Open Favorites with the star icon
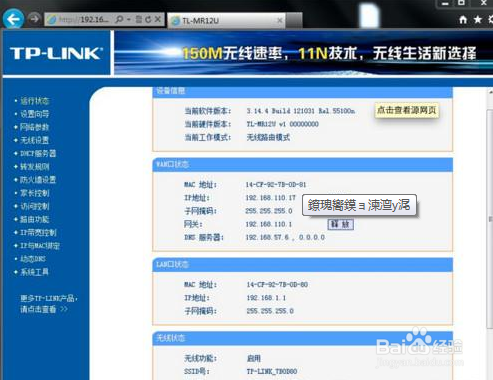The width and height of the screenshot is (493, 380). (x=478, y=20)
